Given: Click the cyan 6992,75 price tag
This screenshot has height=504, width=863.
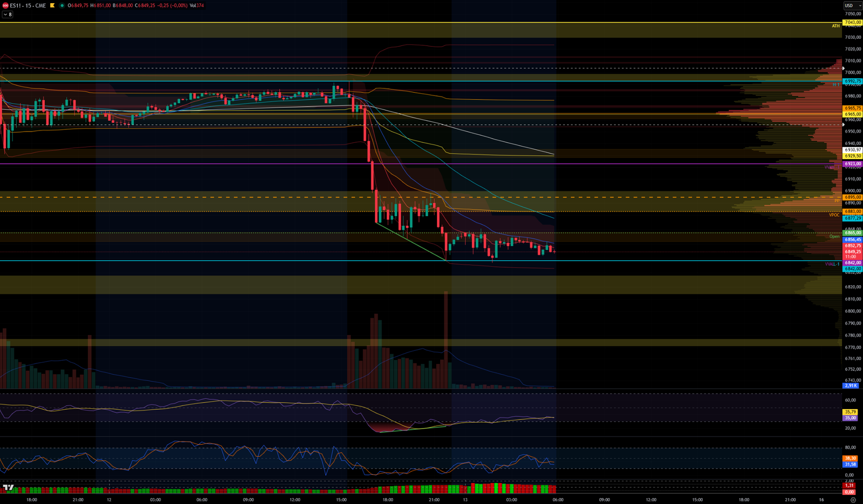Looking at the screenshot, I should [852, 81].
